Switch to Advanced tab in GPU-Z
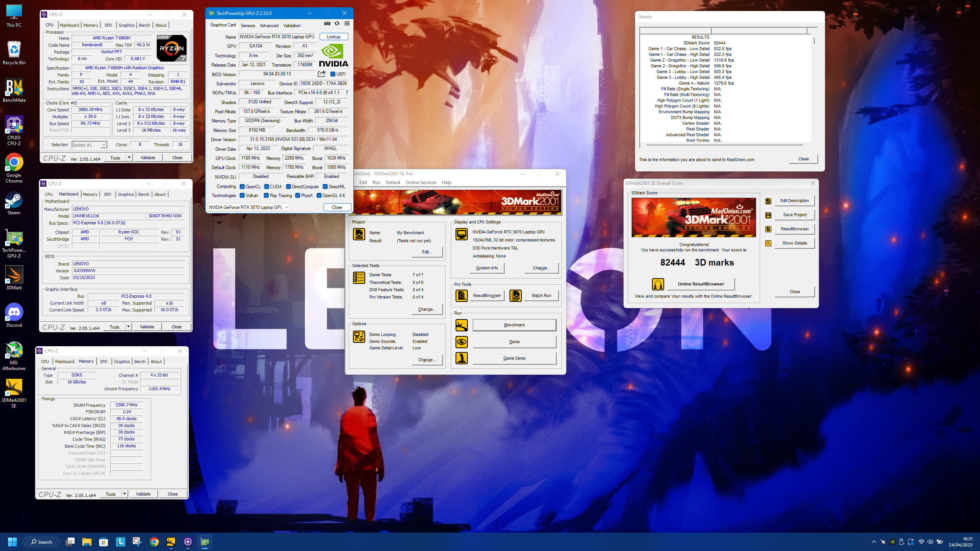The width and height of the screenshot is (980, 551). (x=269, y=26)
